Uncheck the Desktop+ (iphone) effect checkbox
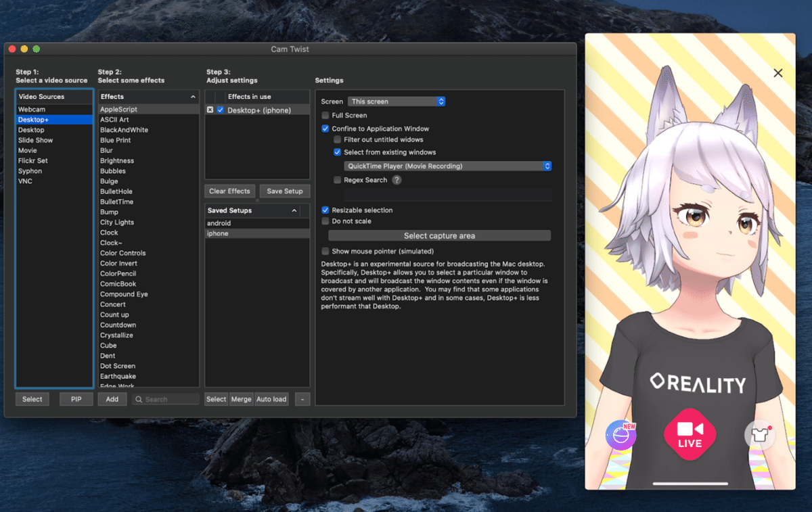This screenshot has width=812, height=512. [x=221, y=110]
